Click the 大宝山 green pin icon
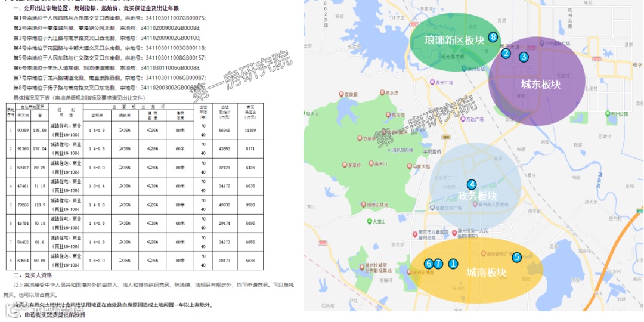 [369, 221]
